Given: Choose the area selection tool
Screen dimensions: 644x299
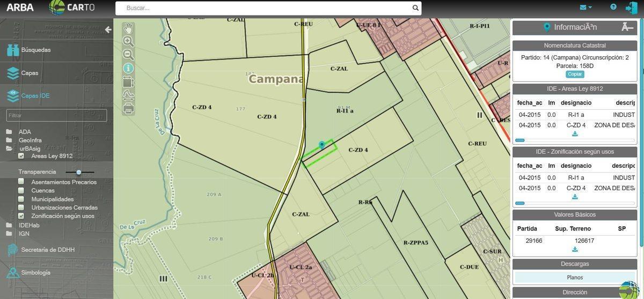Looking at the screenshot, I should [128, 82].
